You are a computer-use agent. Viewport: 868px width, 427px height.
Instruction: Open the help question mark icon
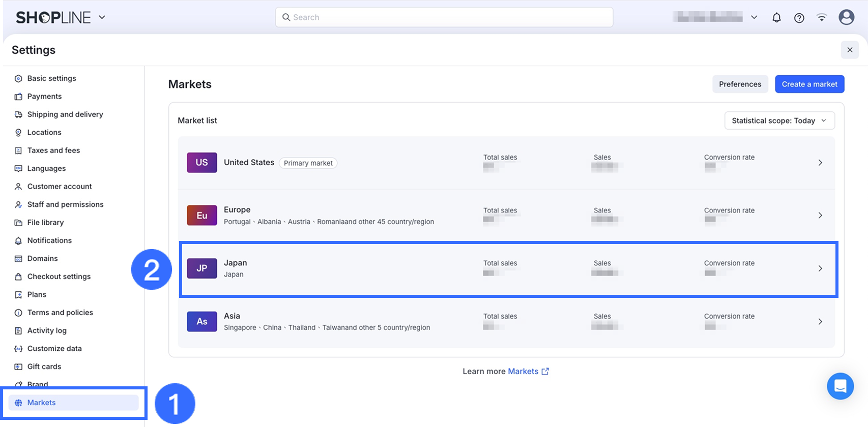click(799, 18)
